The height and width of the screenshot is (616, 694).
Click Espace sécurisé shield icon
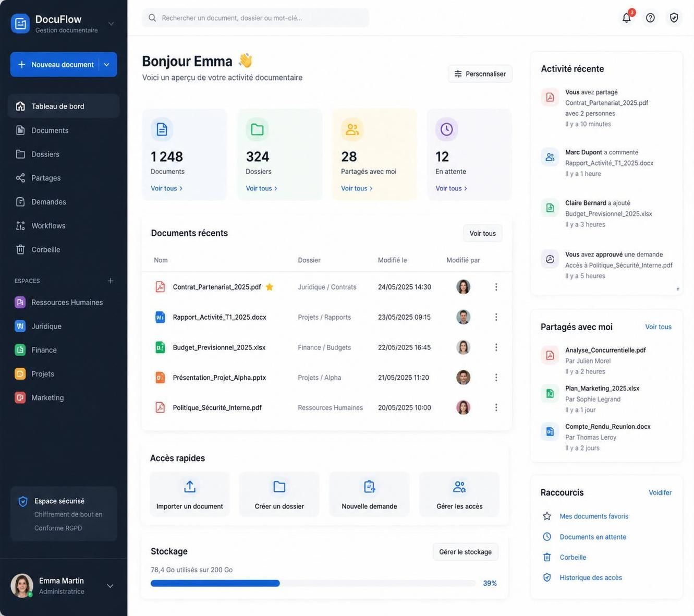[23, 501]
